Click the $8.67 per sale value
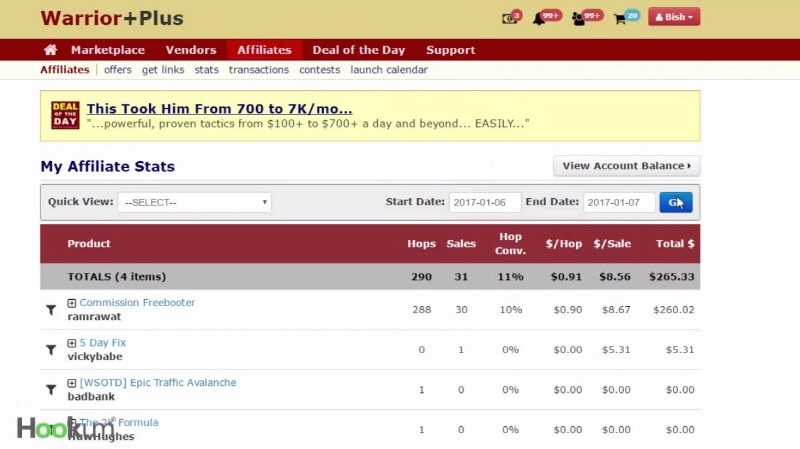 click(x=616, y=310)
